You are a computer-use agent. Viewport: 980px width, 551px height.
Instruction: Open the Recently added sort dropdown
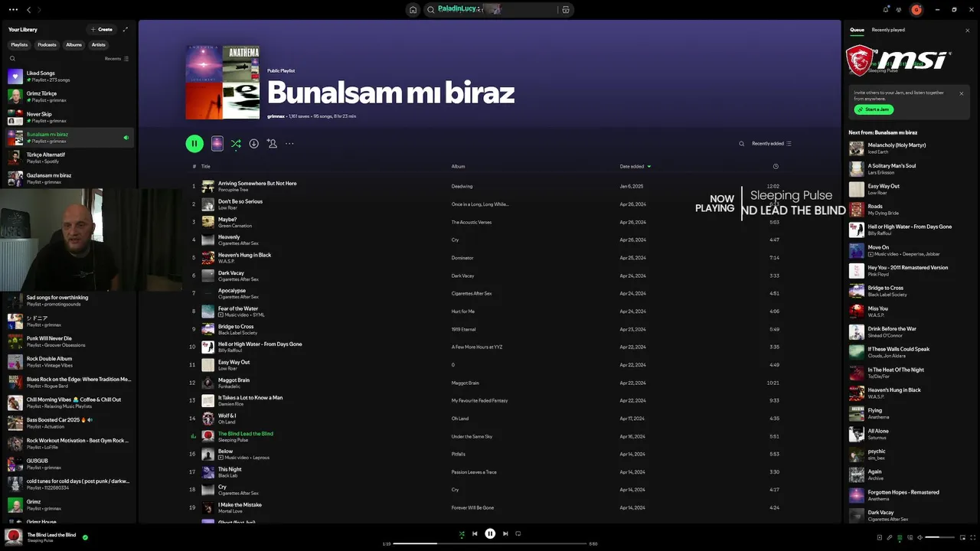772,143
